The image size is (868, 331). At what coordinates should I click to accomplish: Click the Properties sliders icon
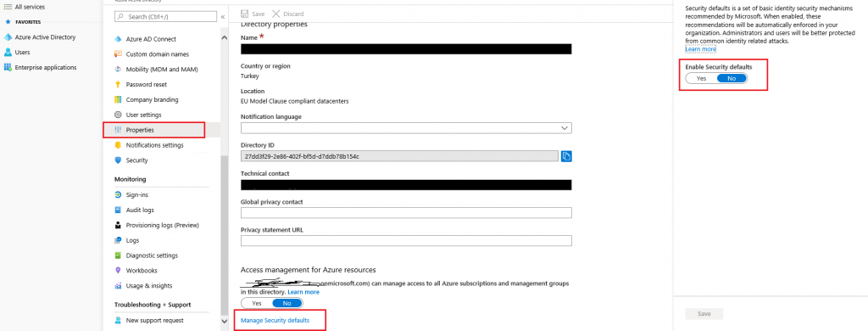[117, 130]
